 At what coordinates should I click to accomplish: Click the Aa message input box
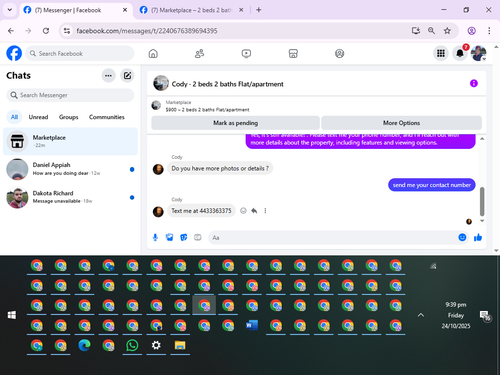pyautogui.click(x=332, y=237)
